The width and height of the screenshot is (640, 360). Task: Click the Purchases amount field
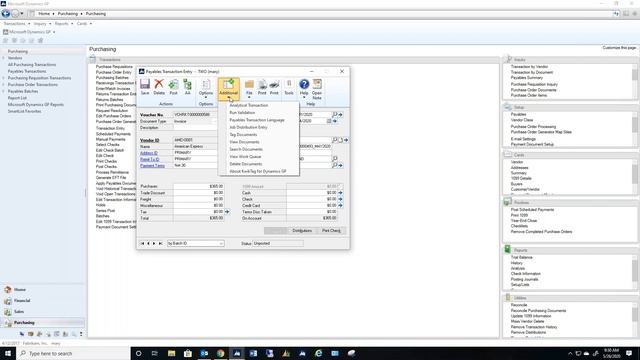coord(198,186)
